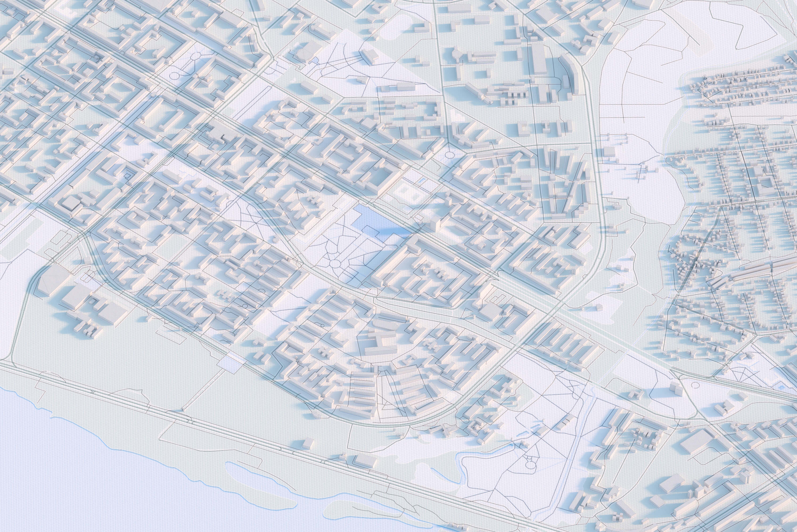Select the H-shaped building
The height and width of the screenshot is (532, 797).
point(380,342)
